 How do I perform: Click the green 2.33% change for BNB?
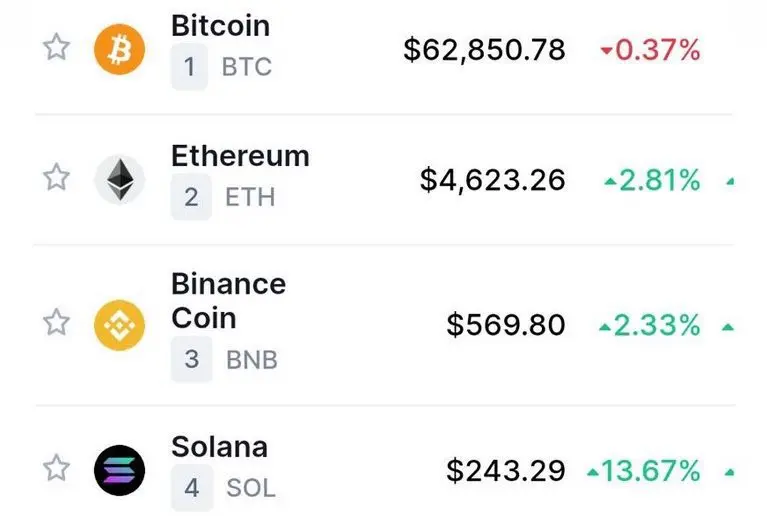(650, 325)
